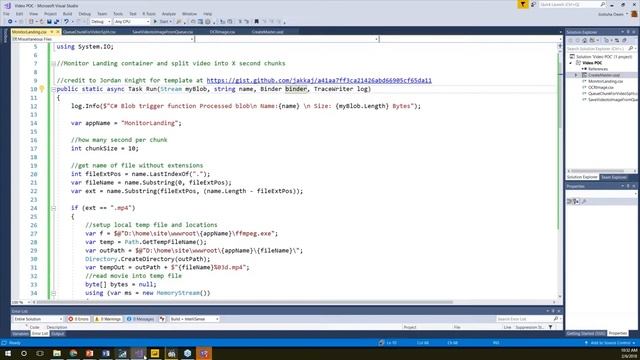Click the Properties Categorized view icon
Viewport: 640px width, 360px height.
coord(569,201)
